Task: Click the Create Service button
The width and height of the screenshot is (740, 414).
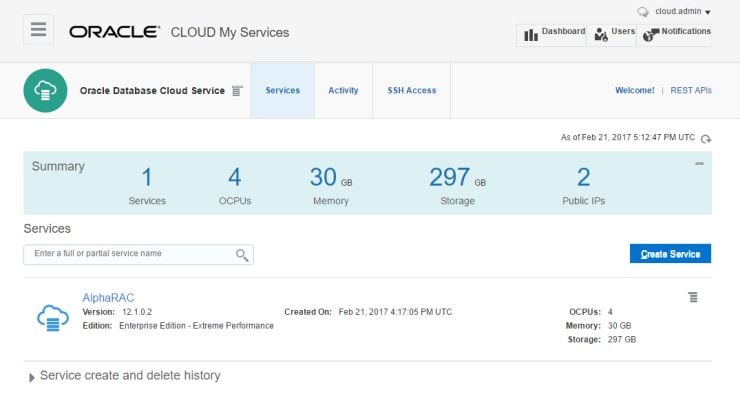Action: [x=670, y=254]
